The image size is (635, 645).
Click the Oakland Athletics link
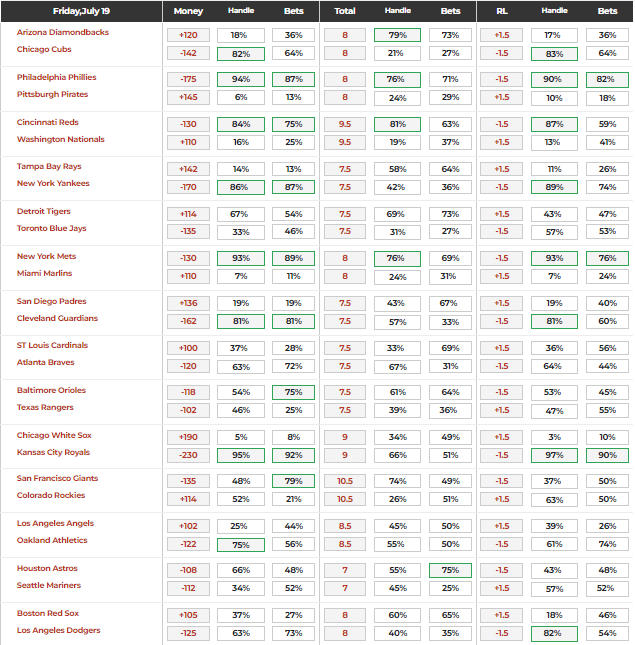tap(52, 540)
